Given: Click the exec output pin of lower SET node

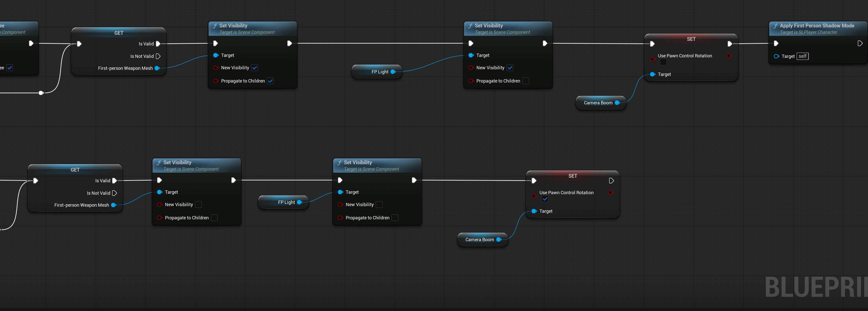Looking at the screenshot, I should [x=611, y=181].
